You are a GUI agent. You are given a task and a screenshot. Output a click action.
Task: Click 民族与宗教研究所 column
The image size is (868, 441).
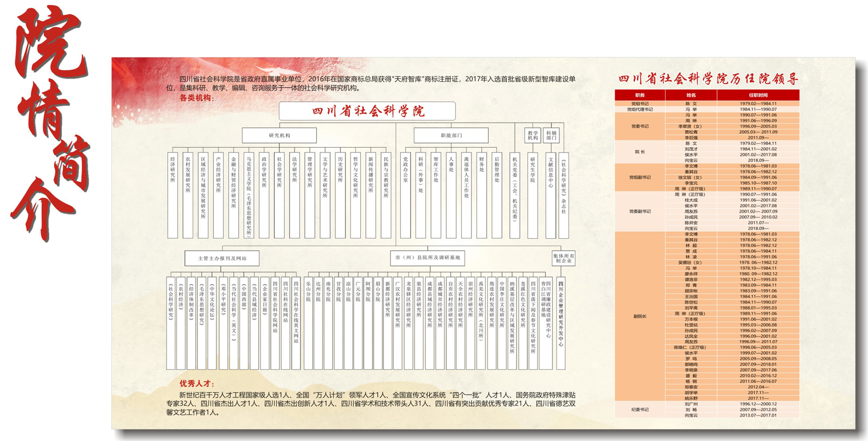pyautogui.click(x=386, y=195)
